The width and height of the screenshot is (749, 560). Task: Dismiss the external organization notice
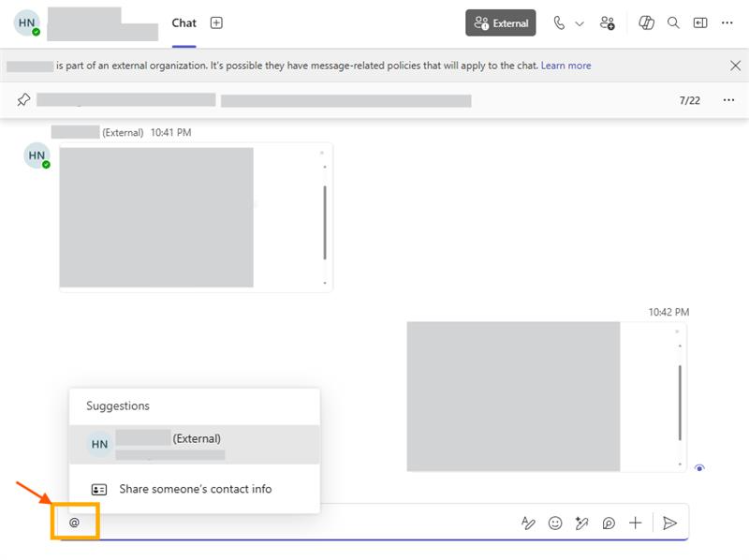click(x=735, y=66)
